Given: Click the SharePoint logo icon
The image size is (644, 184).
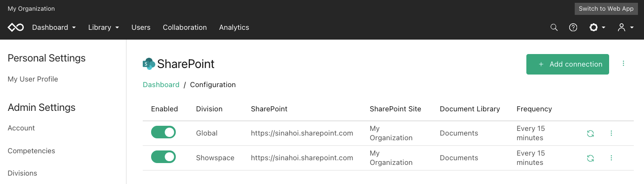Looking at the screenshot, I should pyautogui.click(x=149, y=64).
